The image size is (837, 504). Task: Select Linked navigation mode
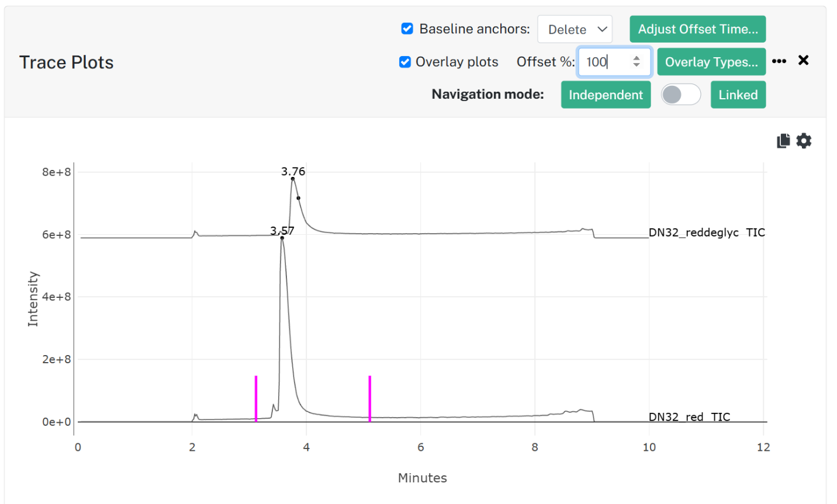738,95
